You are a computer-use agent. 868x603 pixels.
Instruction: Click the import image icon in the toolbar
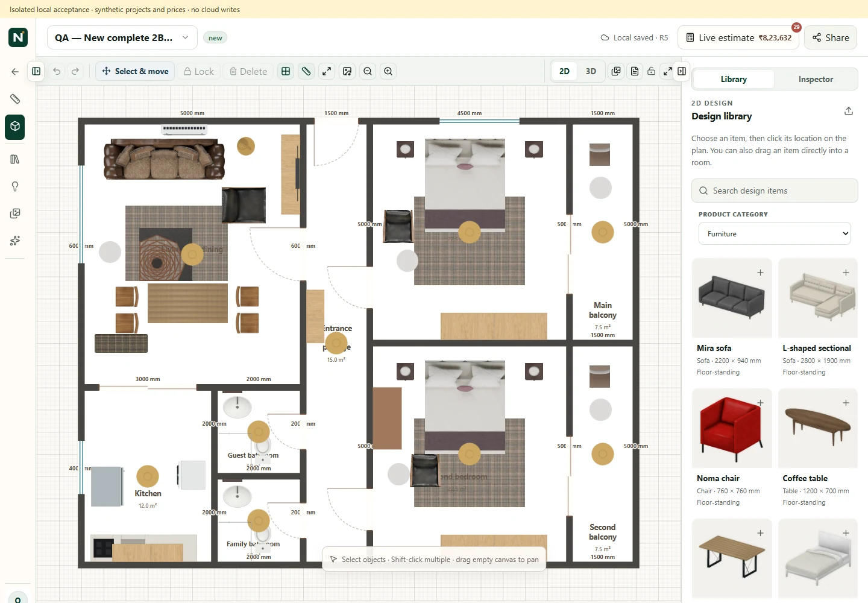point(347,71)
